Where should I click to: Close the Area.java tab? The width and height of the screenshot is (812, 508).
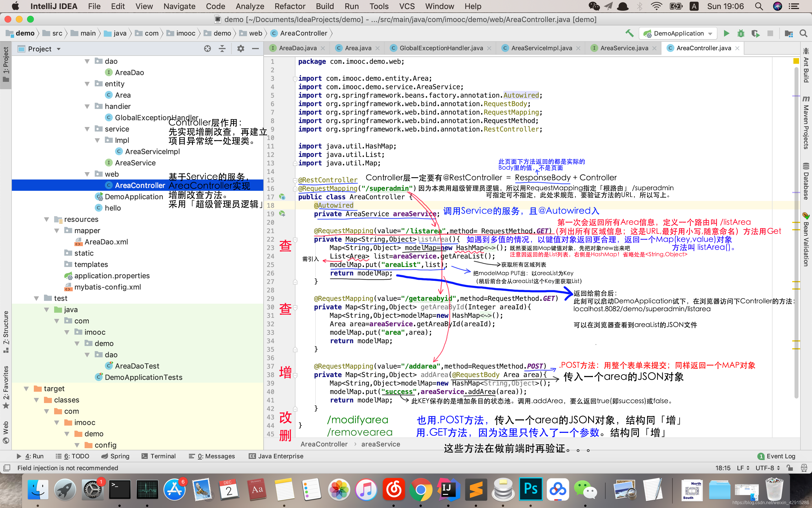tap(378, 48)
